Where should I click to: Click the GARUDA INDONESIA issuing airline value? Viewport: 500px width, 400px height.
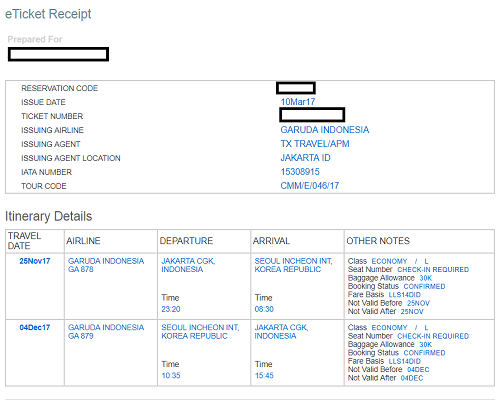coord(325,130)
